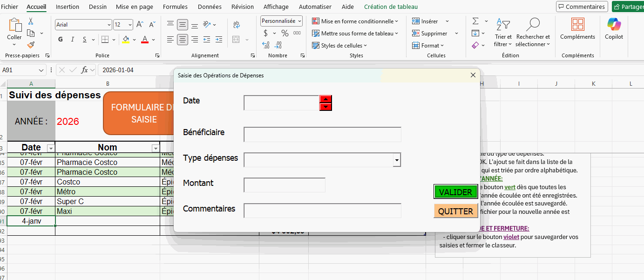Open the Formules ribbon tab
Screen dimensions: 644x280
pyautogui.click(x=175, y=7)
